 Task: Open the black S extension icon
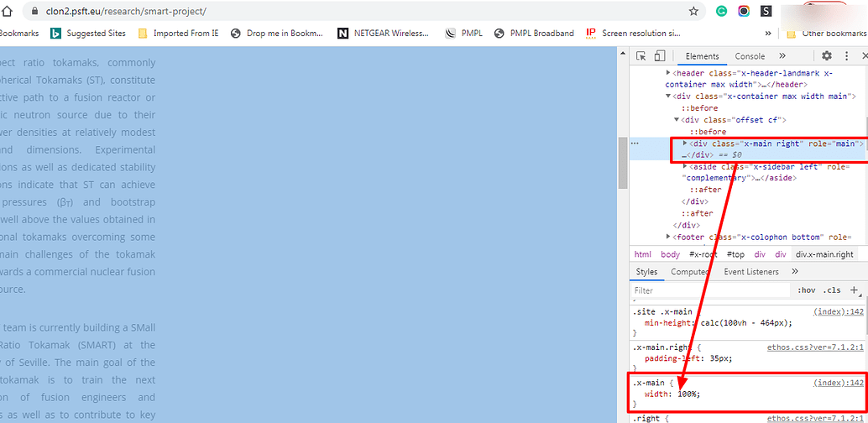click(x=766, y=11)
